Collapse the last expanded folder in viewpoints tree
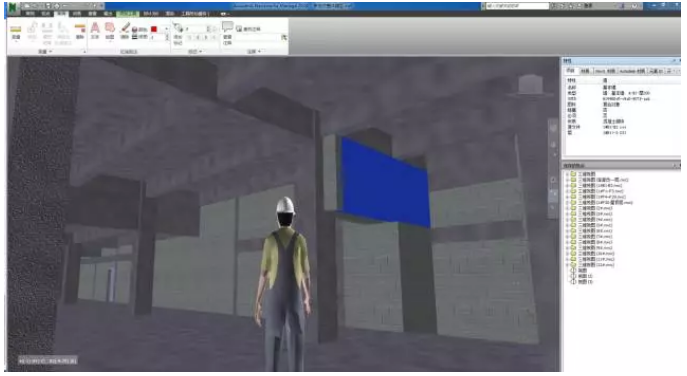 pos(567,265)
